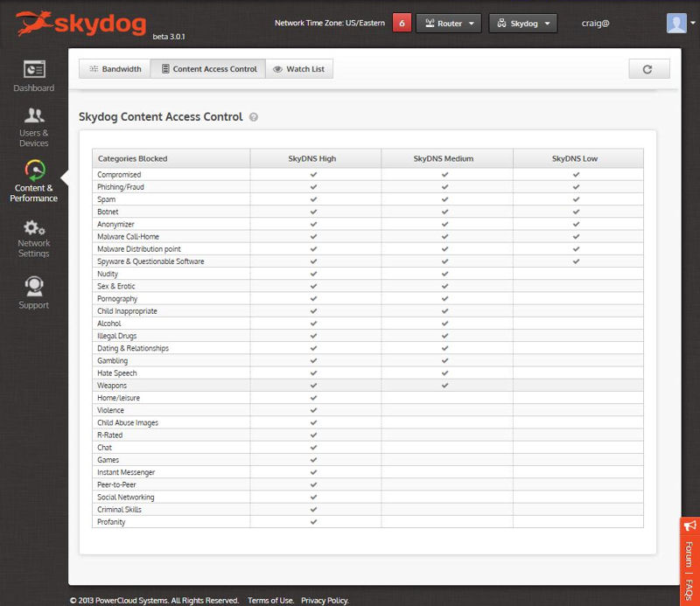Image resolution: width=700 pixels, height=606 pixels.
Task: Expand the user account arrow menu
Action: pos(693,23)
